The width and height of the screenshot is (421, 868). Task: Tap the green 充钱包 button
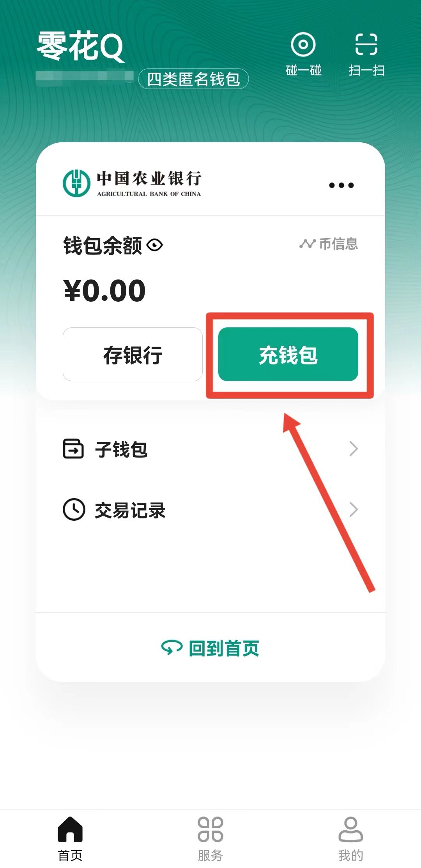[288, 354]
